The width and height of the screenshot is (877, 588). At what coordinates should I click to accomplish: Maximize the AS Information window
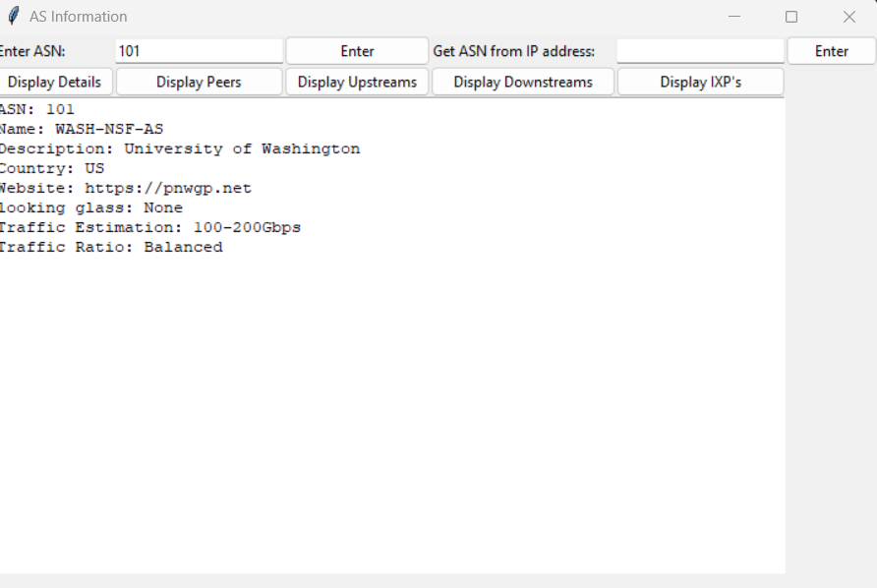point(791,17)
